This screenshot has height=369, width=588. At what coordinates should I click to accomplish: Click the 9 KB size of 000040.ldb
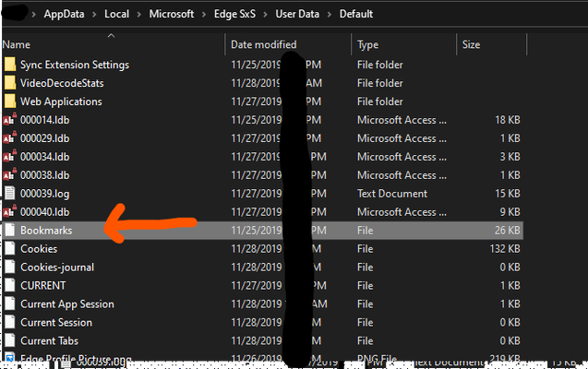pyautogui.click(x=510, y=211)
